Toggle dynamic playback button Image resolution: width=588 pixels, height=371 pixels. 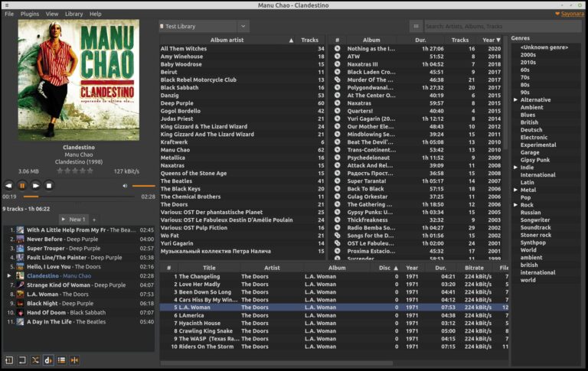point(48,360)
